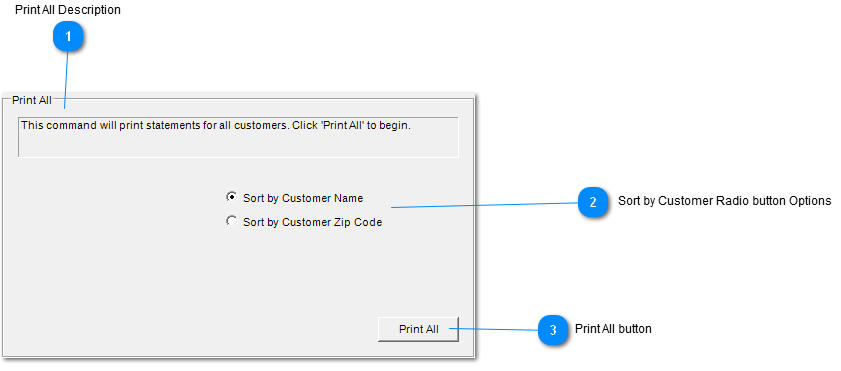Image resolution: width=841 pixels, height=371 pixels.
Task: Click the 'Print All Description' caption text
Action: [x=68, y=10]
